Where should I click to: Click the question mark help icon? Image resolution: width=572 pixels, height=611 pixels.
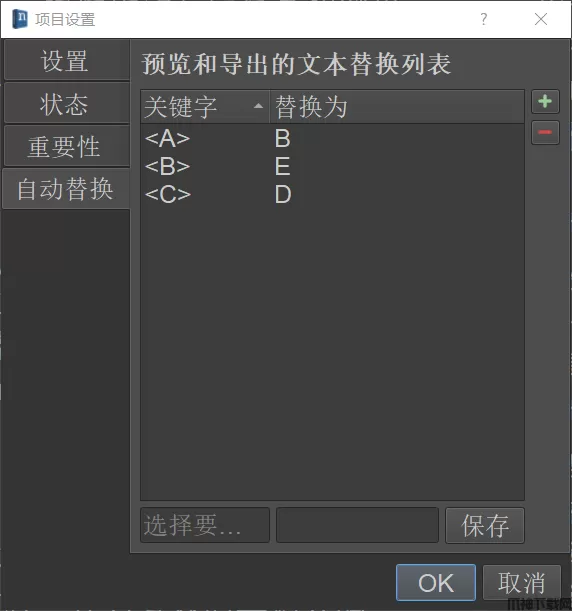(484, 19)
